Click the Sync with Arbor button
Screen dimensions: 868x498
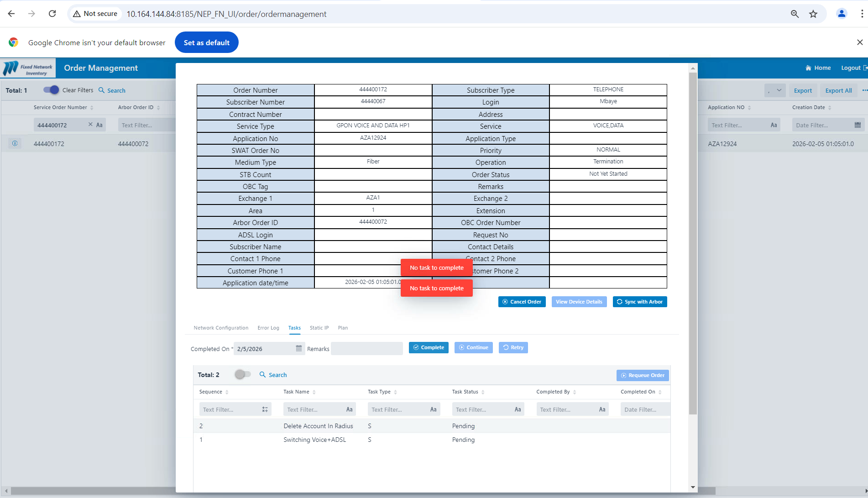(x=639, y=302)
